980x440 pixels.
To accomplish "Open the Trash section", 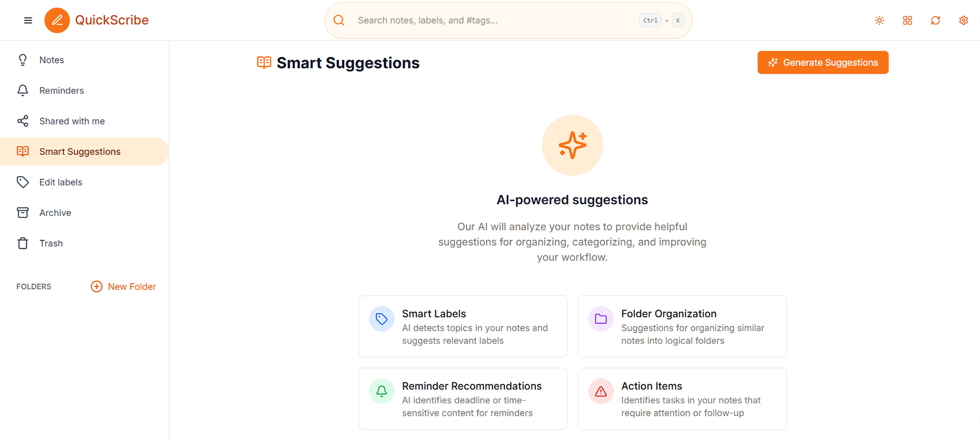I will point(51,243).
